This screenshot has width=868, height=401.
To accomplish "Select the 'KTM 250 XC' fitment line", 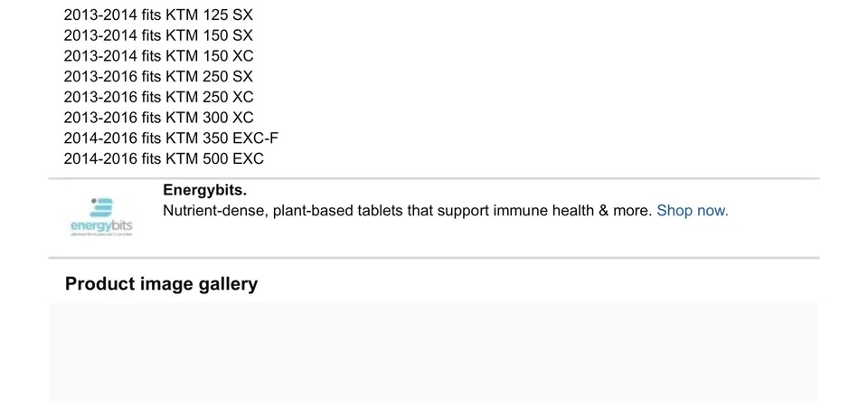I will [x=158, y=97].
